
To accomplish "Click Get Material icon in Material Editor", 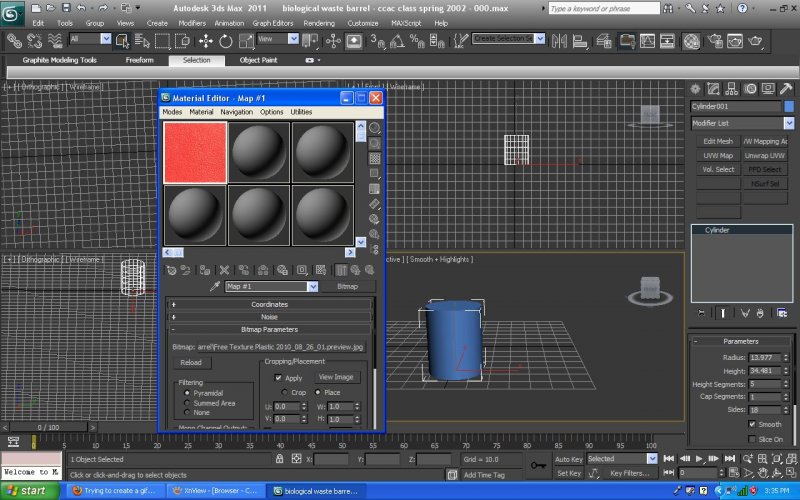I will pyautogui.click(x=171, y=270).
